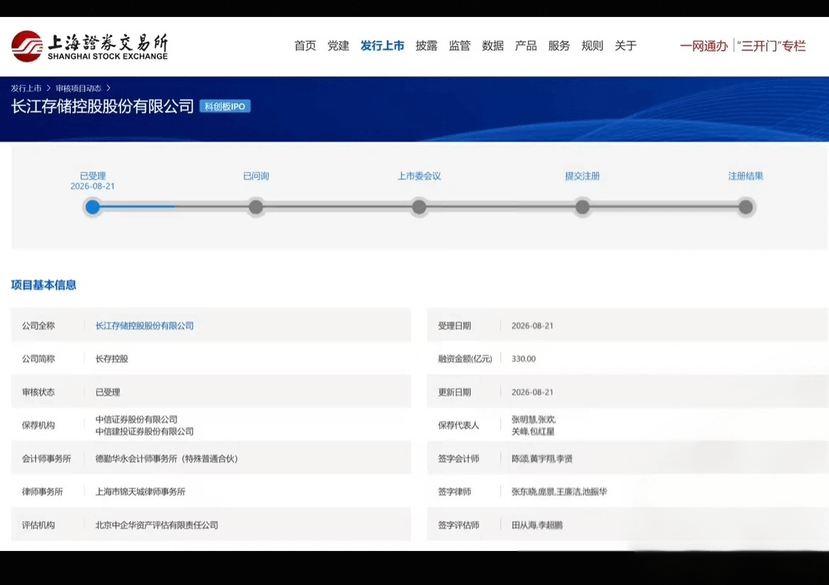Click the 注册结果 stage label
The width and height of the screenshot is (829, 585).
point(746,176)
